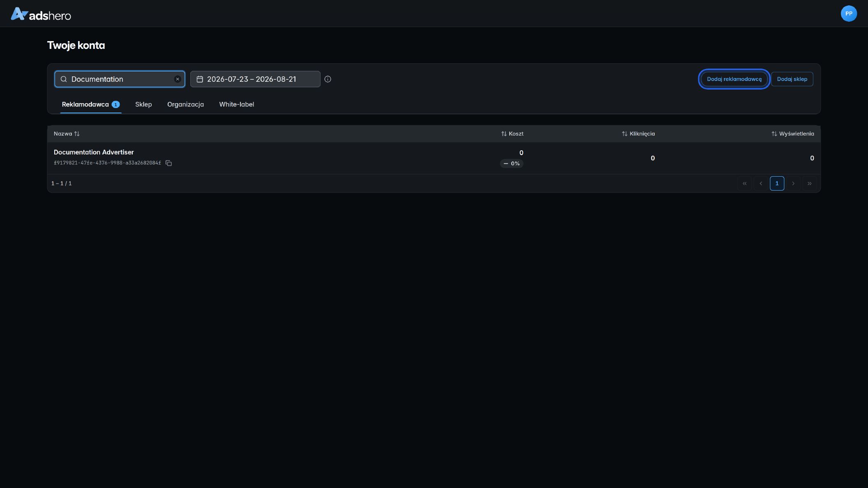The image size is (868, 488).
Task: Click the info icon beside date range
Action: pyautogui.click(x=328, y=79)
